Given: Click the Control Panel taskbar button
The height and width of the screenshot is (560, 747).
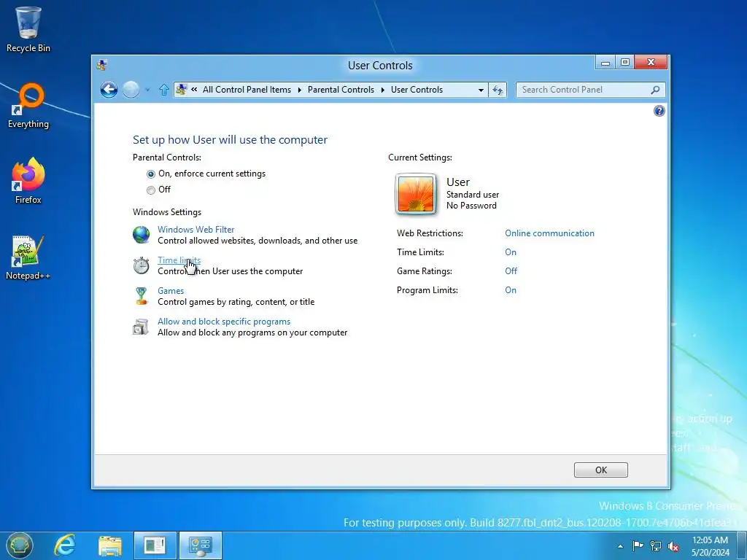Looking at the screenshot, I should pyautogui.click(x=201, y=545).
